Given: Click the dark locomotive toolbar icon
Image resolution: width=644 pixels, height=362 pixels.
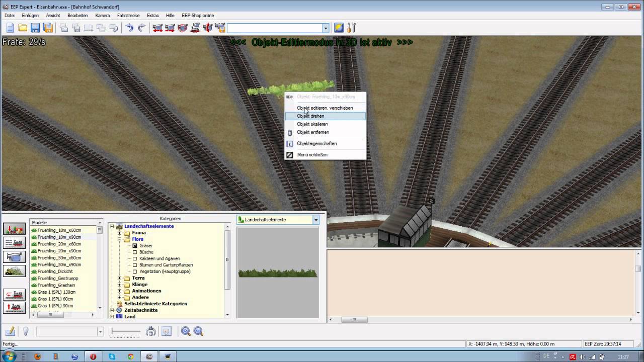Looking at the screenshot, I should coord(195,28).
